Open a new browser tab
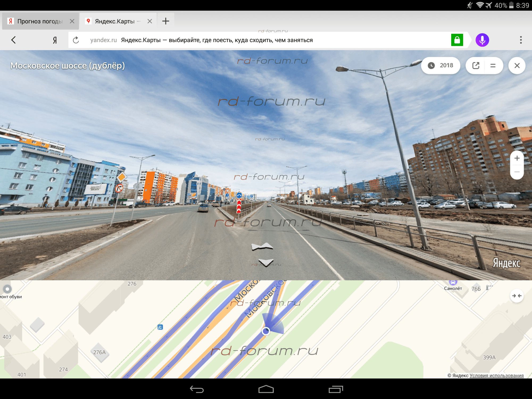Screen dimensions: 532x399 (x=165, y=21)
